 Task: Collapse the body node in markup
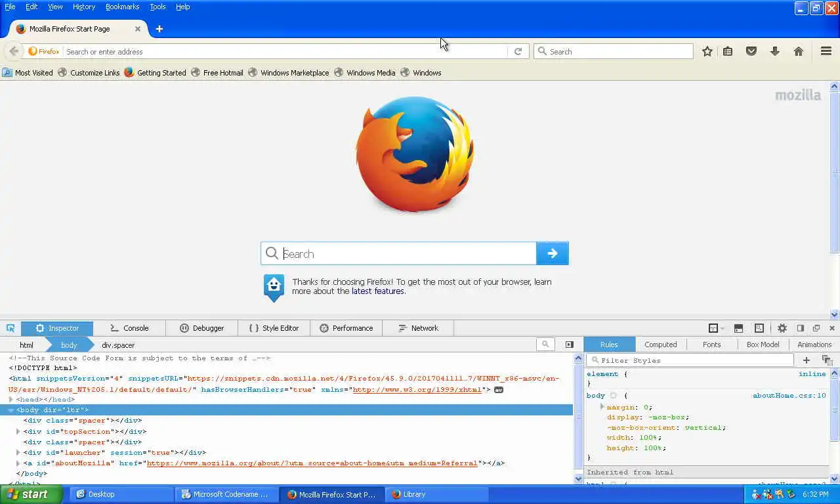click(11, 410)
